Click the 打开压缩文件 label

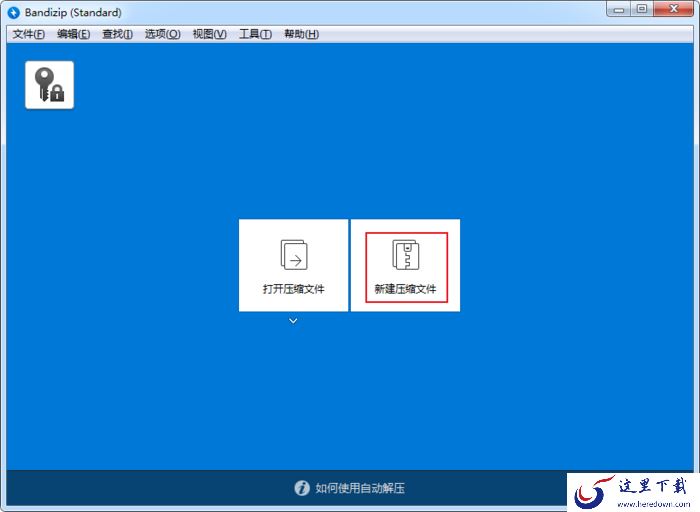click(294, 289)
